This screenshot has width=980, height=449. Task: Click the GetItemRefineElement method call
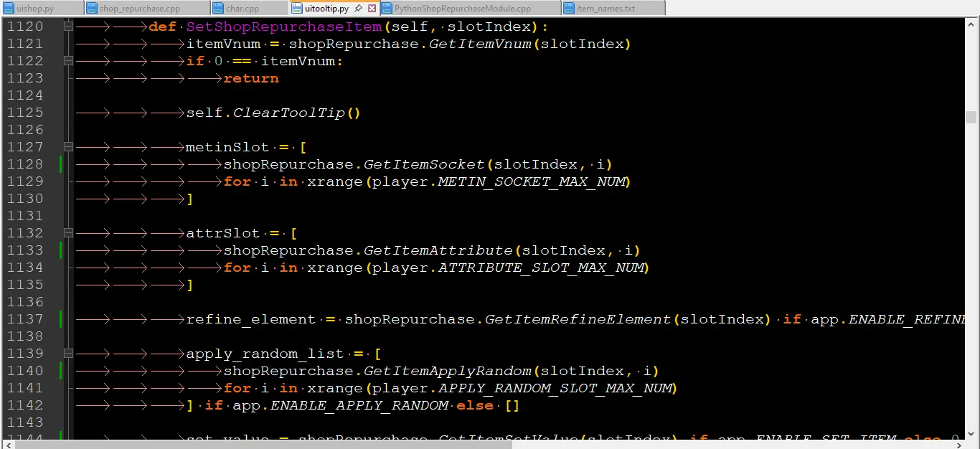click(578, 319)
